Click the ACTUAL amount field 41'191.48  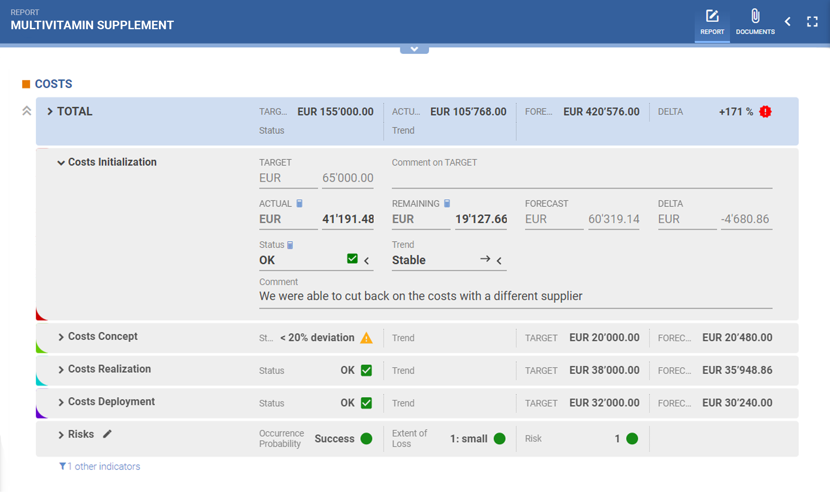click(348, 219)
